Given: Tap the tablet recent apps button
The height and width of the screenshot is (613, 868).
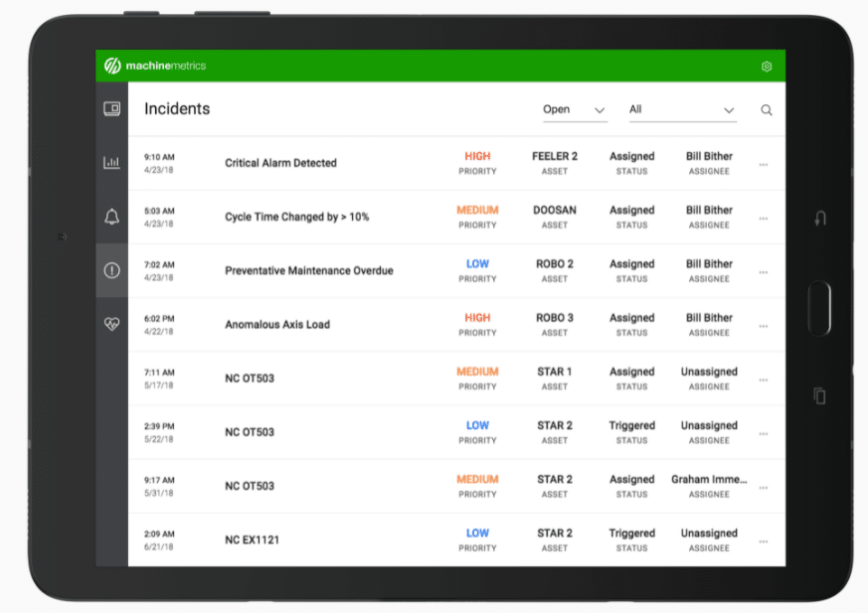Looking at the screenshot, I should point(820,395).
